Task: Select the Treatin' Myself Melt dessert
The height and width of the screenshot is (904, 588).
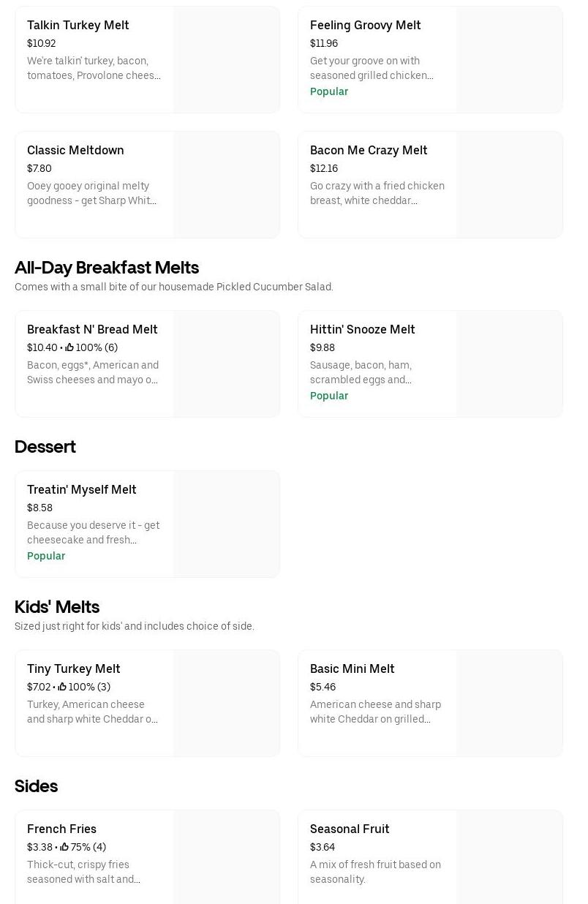Action: pyautogui.click(x=81, y=490)
